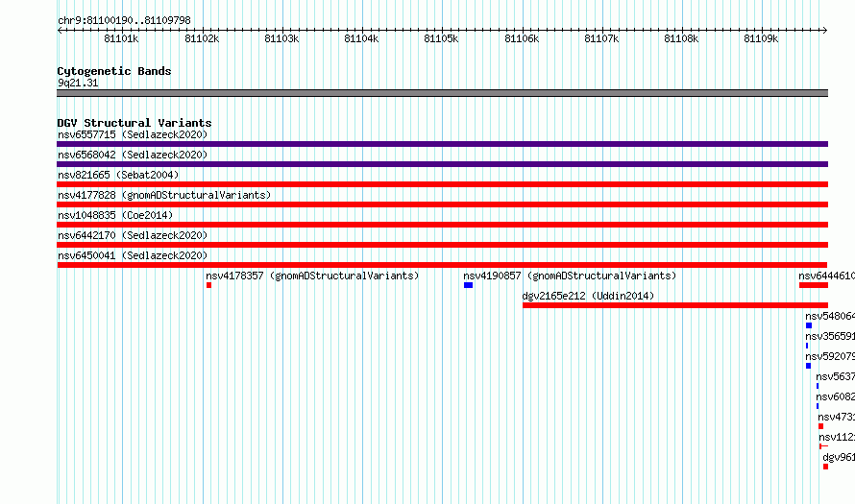855x504 pixels.
Task: Click the Cytogenetic Bands track title
Action: click(114, 71)
